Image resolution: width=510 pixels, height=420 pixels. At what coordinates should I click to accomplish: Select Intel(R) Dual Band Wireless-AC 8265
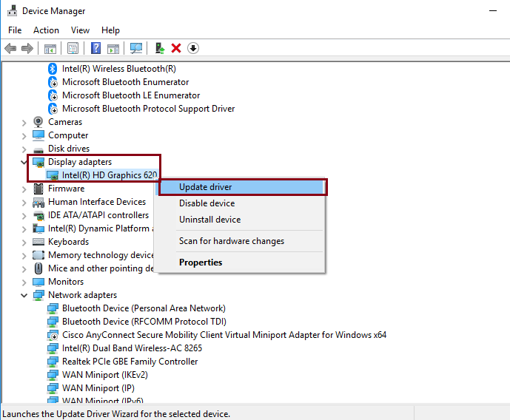pos(132,348)
